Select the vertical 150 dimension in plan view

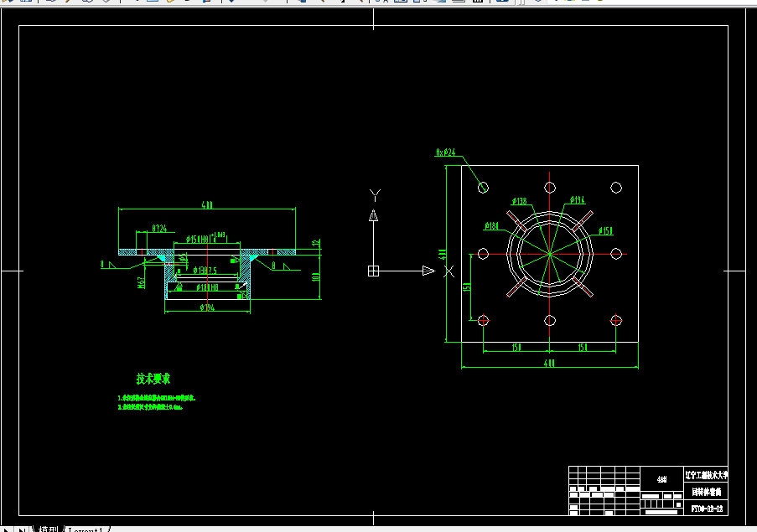pyautogui.click(x=466, y=287)
